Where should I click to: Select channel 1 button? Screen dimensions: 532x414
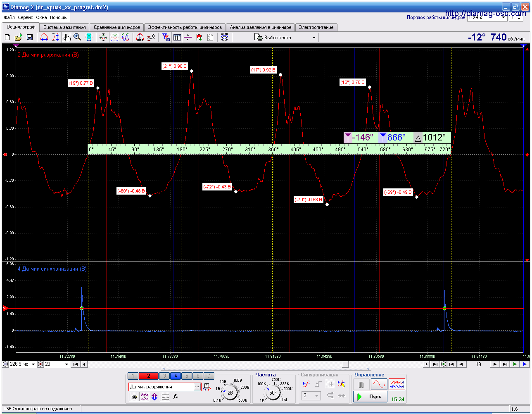click(x=133, y=376)
